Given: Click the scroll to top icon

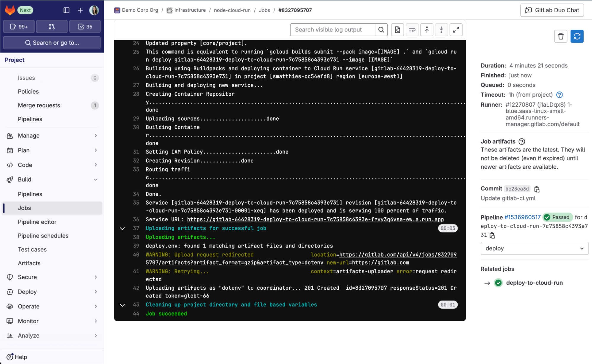Looking at the screenshot, I should tap(427, 29).
